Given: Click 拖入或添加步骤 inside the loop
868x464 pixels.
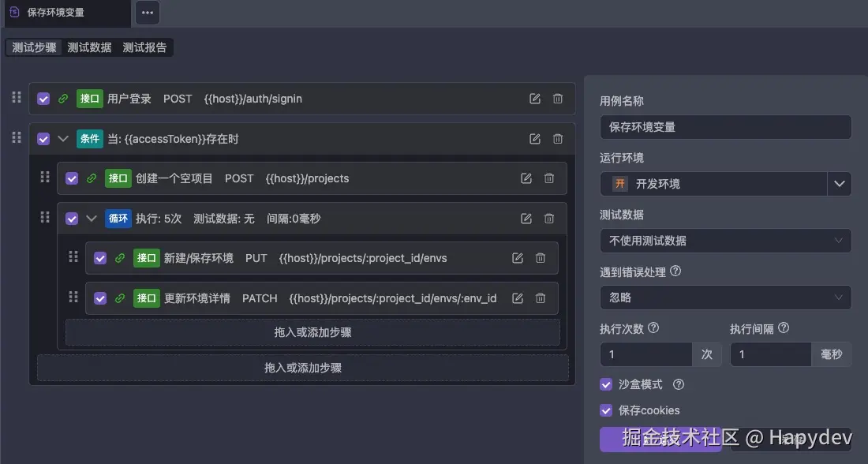Looking at the screenshot, I should [x=312, y=332].
